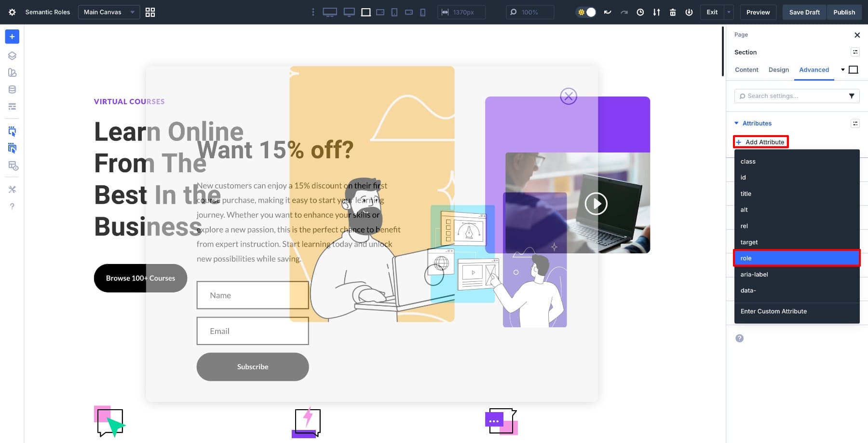Click the trash icon in top toolbar
The width and height of the screenshot is (868, 443).
673,12
